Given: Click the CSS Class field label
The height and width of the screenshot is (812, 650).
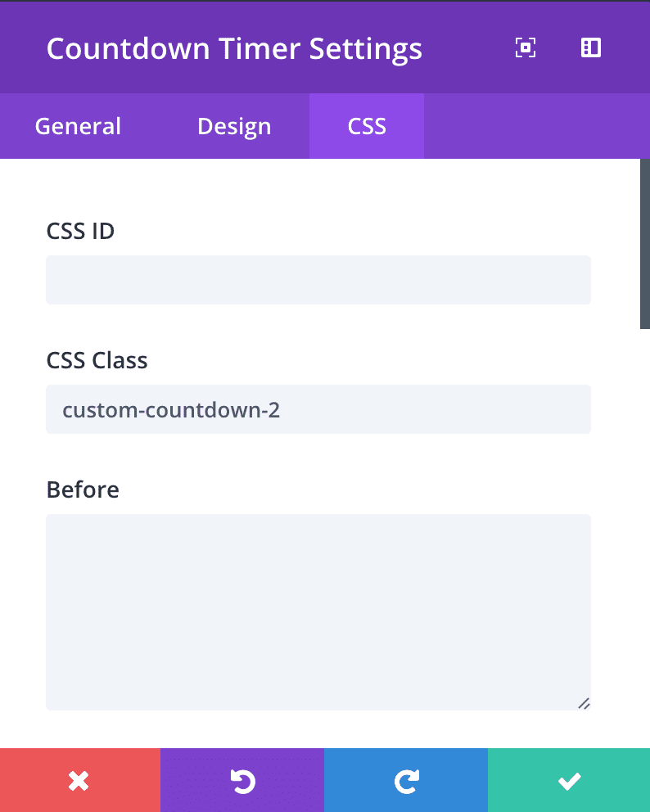Looking at the screenshot, I should click(x=97, y=360).
